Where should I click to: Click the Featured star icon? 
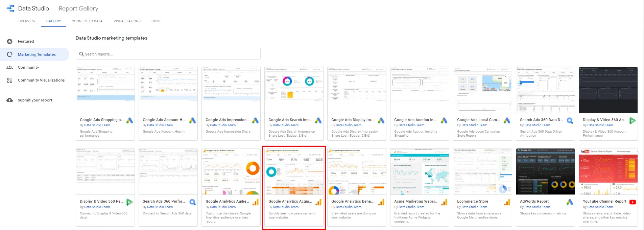point(10,41)
